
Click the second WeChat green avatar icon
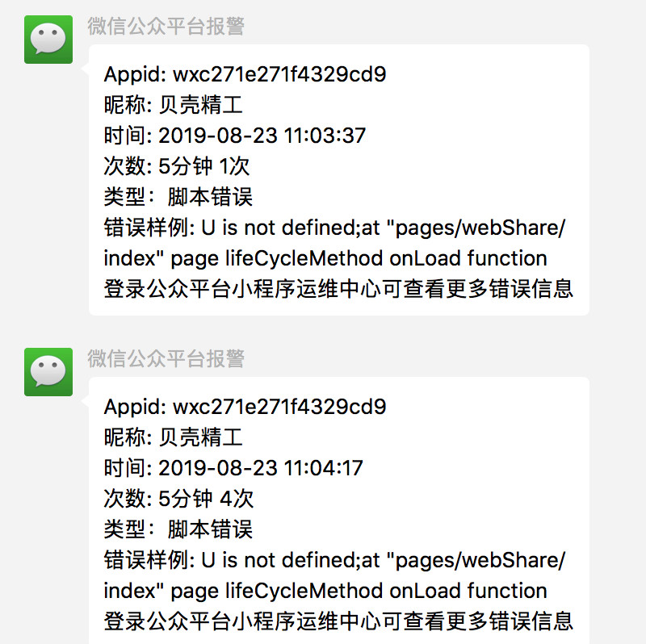click(48, 372)
